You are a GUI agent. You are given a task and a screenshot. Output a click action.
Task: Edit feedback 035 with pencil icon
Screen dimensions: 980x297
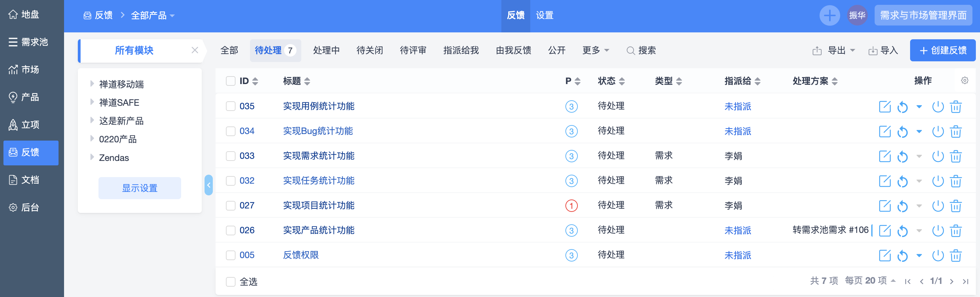tap(885, 106)
